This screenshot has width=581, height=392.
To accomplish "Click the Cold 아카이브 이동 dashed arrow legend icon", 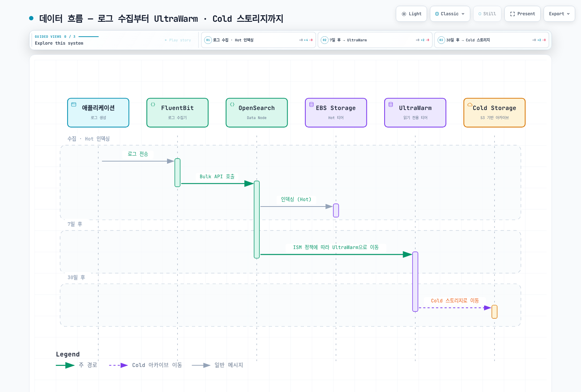I will (x=118, y=365).
